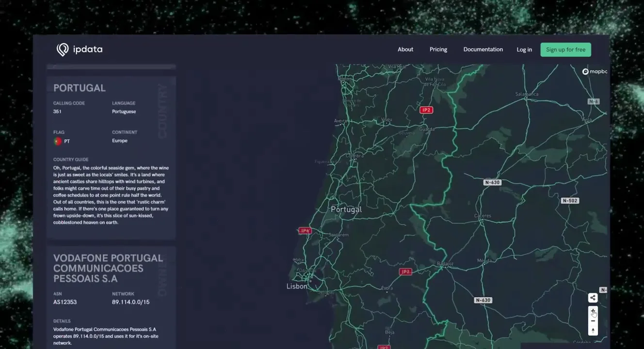The image size is (644, 349).
Task: Click the Beja city label
Action: point(389,332)
